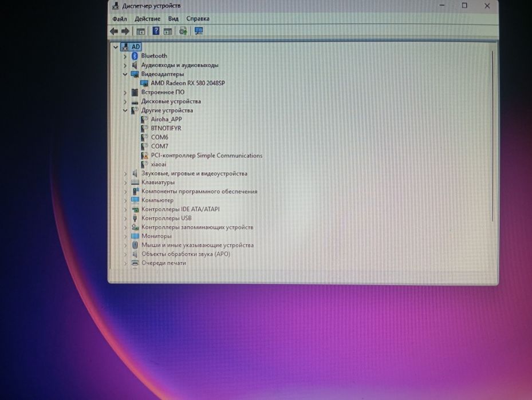
Task: Click the Дисковые устройства drive icon
Action: 135,102
